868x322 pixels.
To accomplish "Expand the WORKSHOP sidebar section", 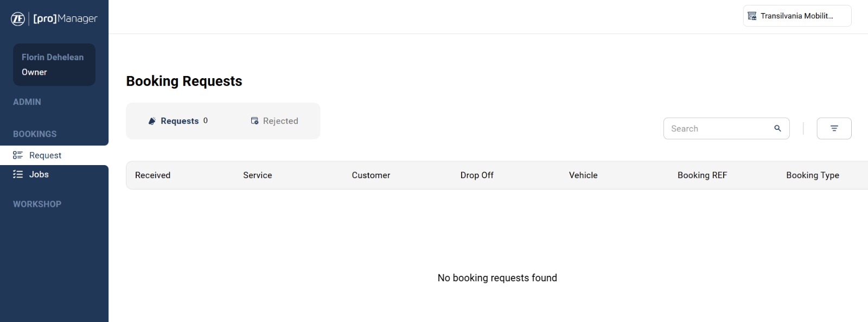I will (37, 204).
